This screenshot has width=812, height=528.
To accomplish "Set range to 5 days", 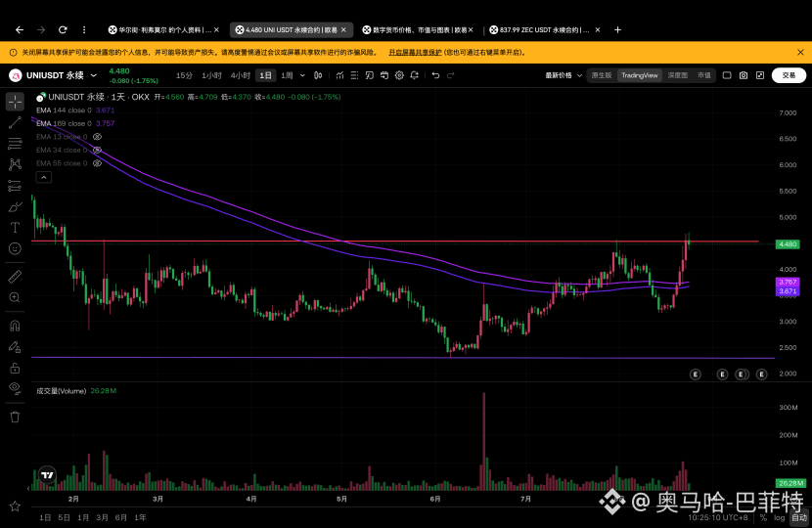I will [x=65, y=517].
